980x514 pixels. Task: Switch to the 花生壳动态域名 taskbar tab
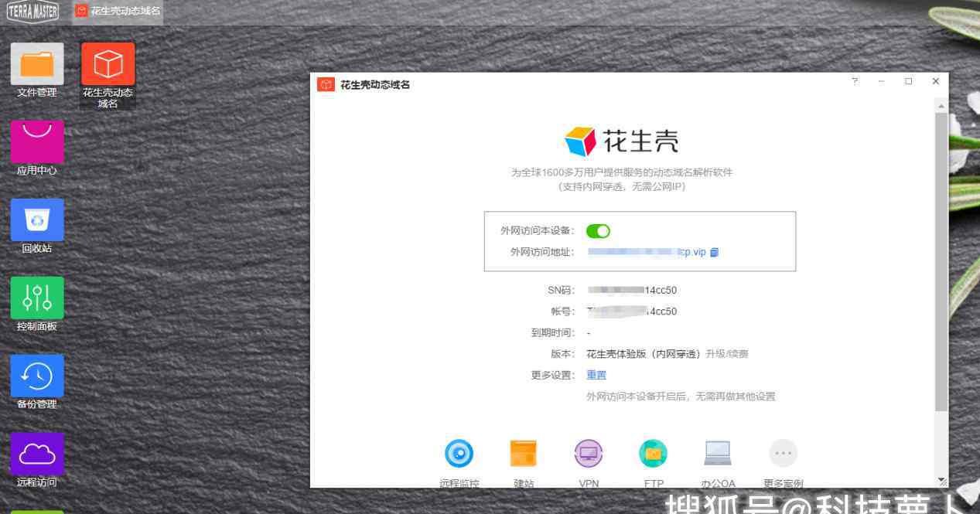click(118, 11)
